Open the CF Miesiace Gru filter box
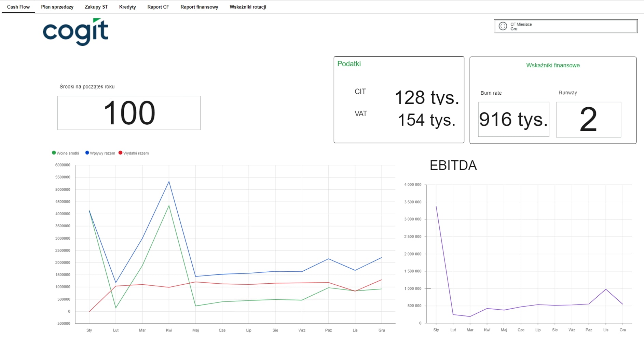Viewport: 644px width, 338px height. [x=565, y=26]
